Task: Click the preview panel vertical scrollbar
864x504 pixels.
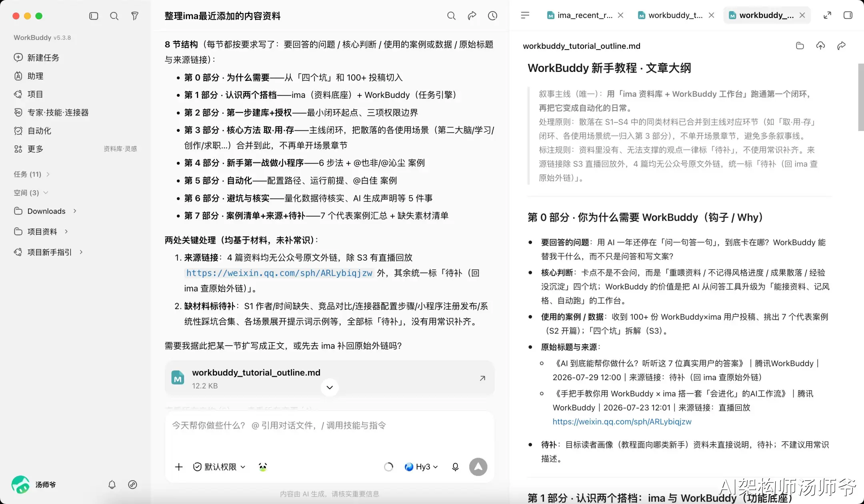Action: pyautogui.click(x=861, y=97)
